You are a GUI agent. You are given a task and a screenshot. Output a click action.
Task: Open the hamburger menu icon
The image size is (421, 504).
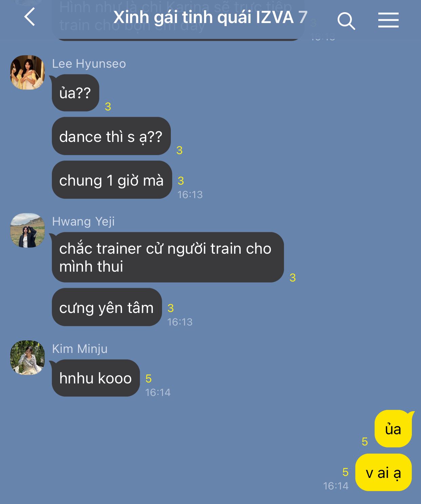pos(388,20)
